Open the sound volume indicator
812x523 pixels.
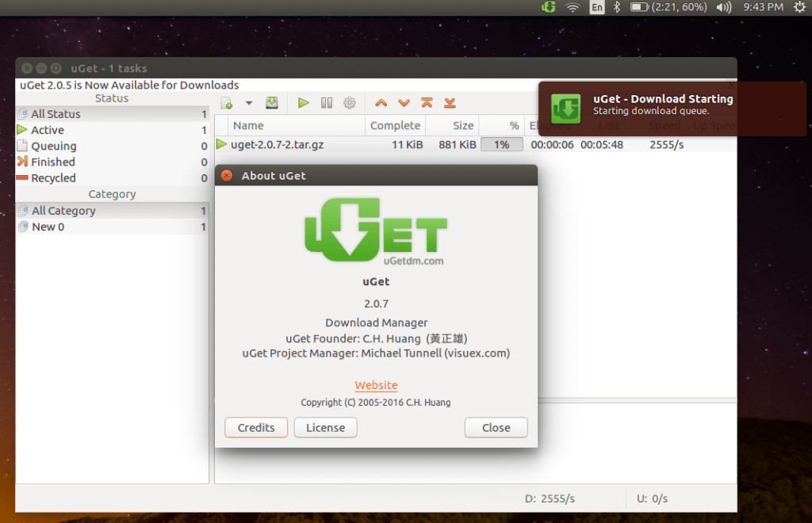click(x=724, y=7)
